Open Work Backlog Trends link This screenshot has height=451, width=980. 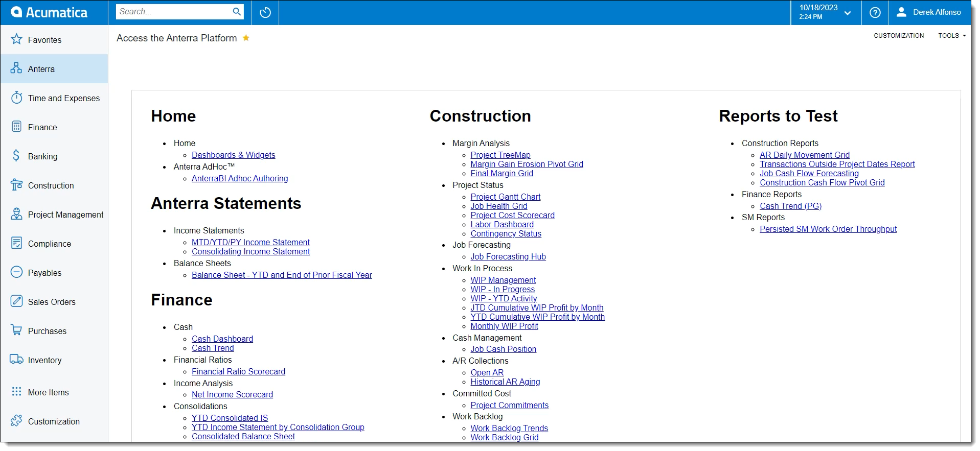pos(509,428)
